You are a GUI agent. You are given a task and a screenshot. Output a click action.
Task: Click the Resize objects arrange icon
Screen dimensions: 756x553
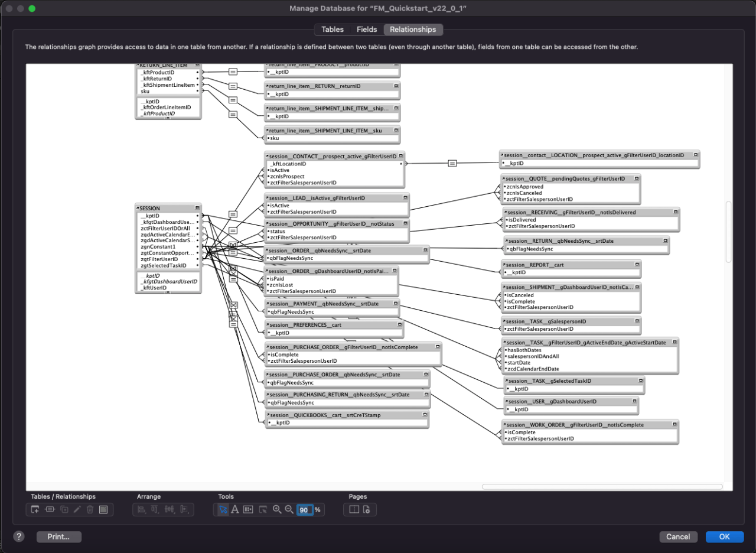[184, 509]
